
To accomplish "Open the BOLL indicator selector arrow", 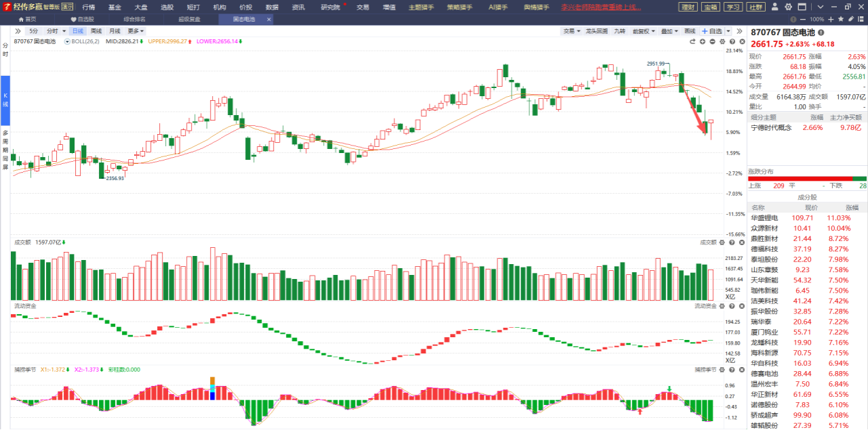I will (67, 41).
